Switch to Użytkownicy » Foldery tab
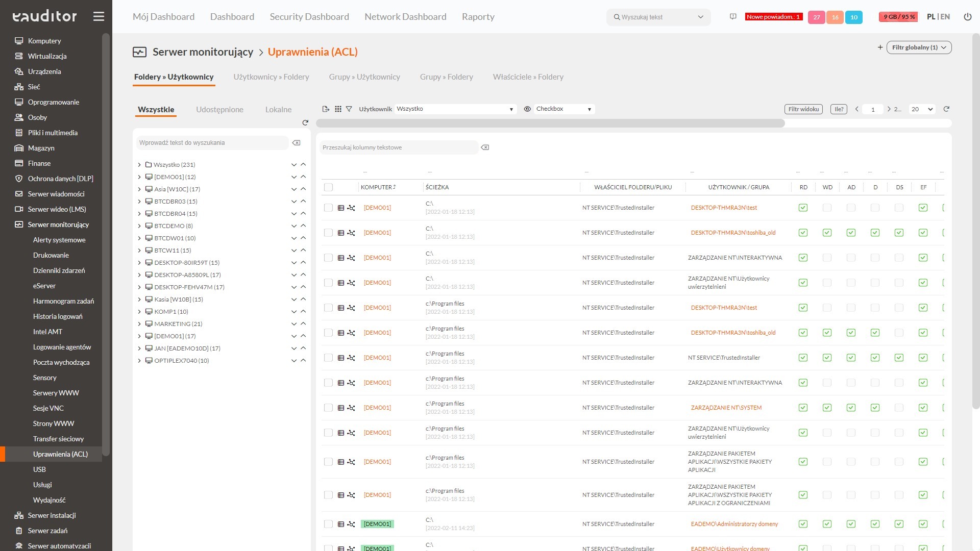Viewport: 980px width, 551px height. (271, 76)
